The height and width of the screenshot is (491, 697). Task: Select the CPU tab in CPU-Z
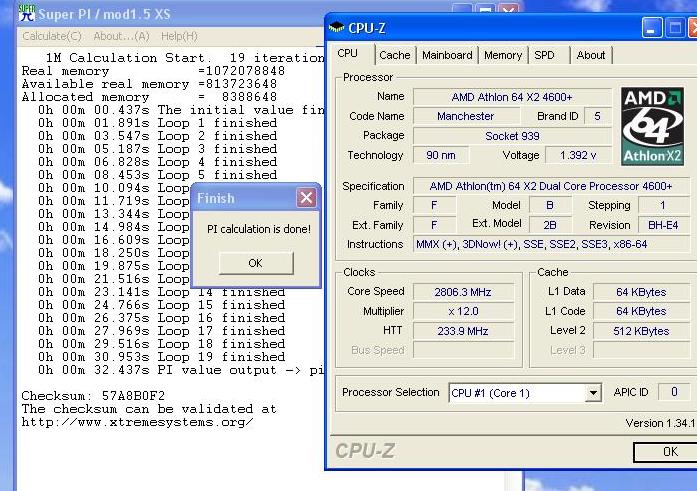348,54
